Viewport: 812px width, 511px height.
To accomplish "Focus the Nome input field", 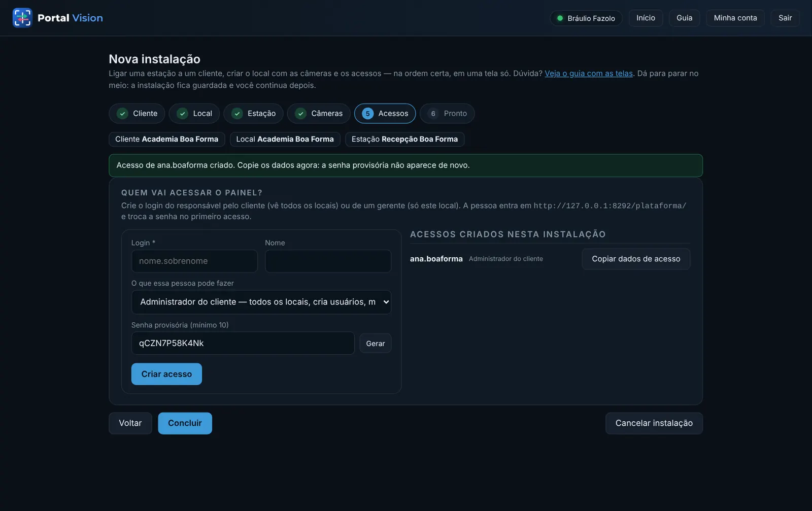I will click(328, 261).
